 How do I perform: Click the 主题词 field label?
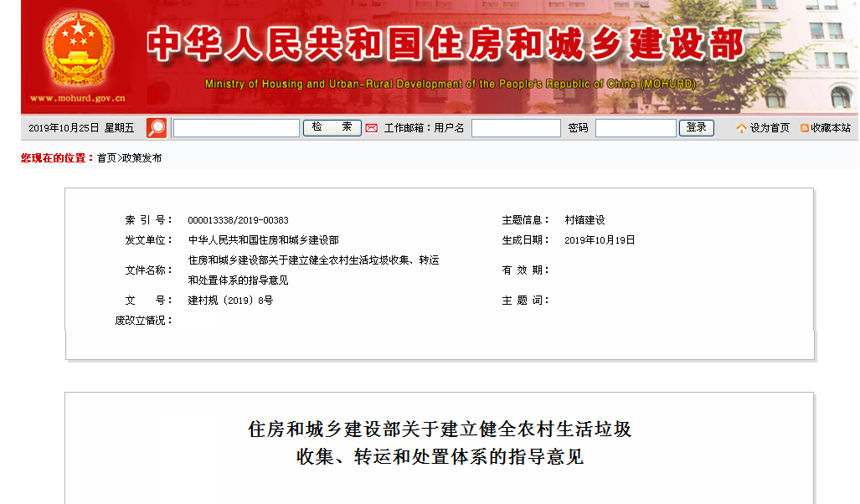point(525,300)
